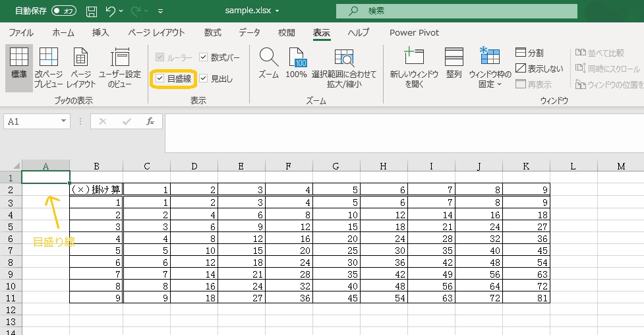Switch to 改ページプレビュー view
The height and width of the screenshot is (335, 644).
pyautogui.click(x=49, y=59)
